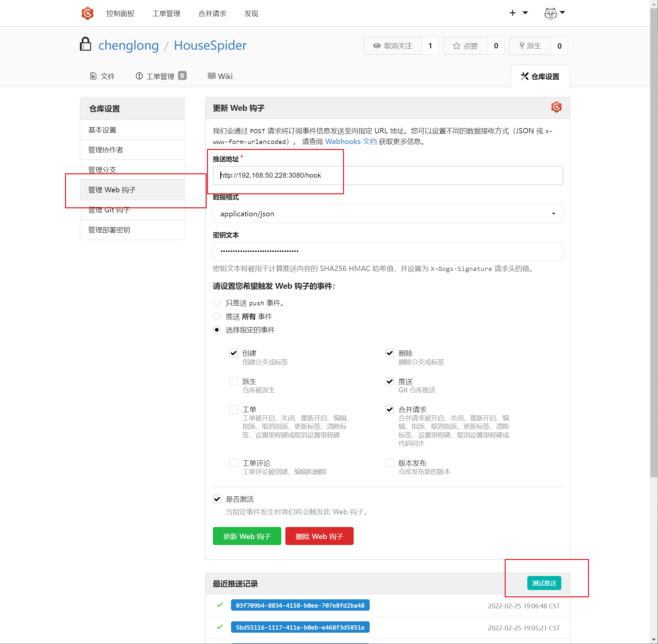The height and width of the screenshot is (644, 658).
Task: Click the red 删除 Web 钩子 button
Action: tap(319, 536)
